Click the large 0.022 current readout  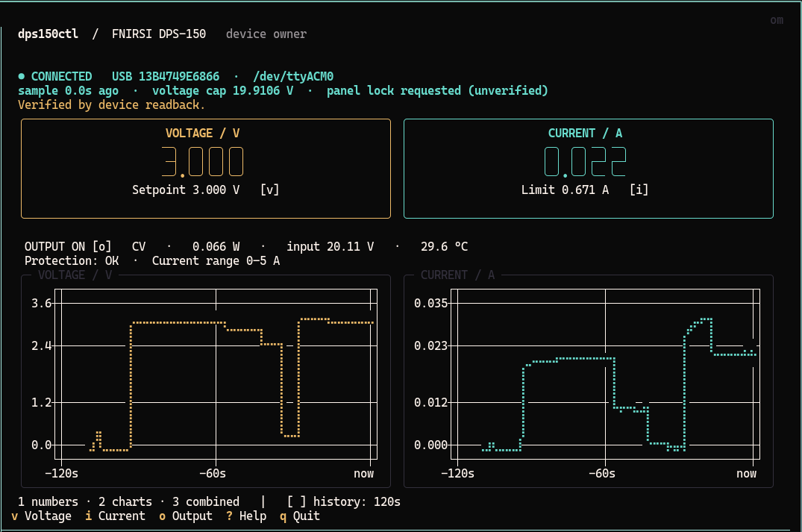pos(585,162)
